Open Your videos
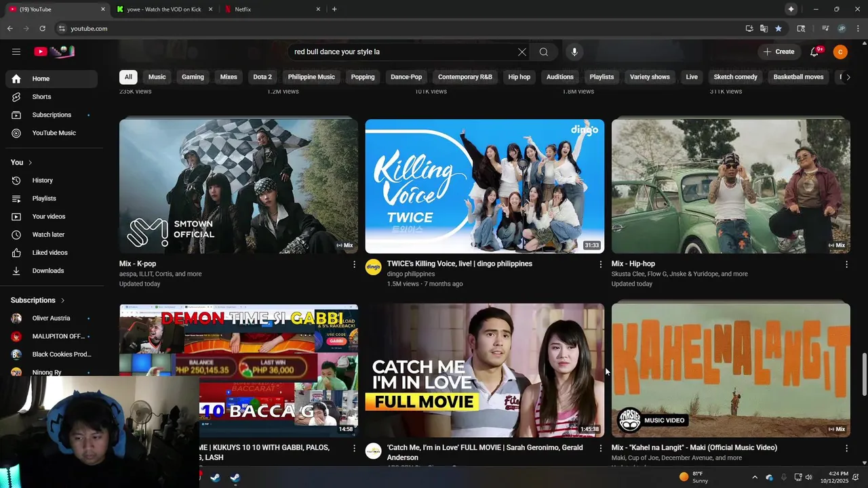 click(x=52, y=216)
